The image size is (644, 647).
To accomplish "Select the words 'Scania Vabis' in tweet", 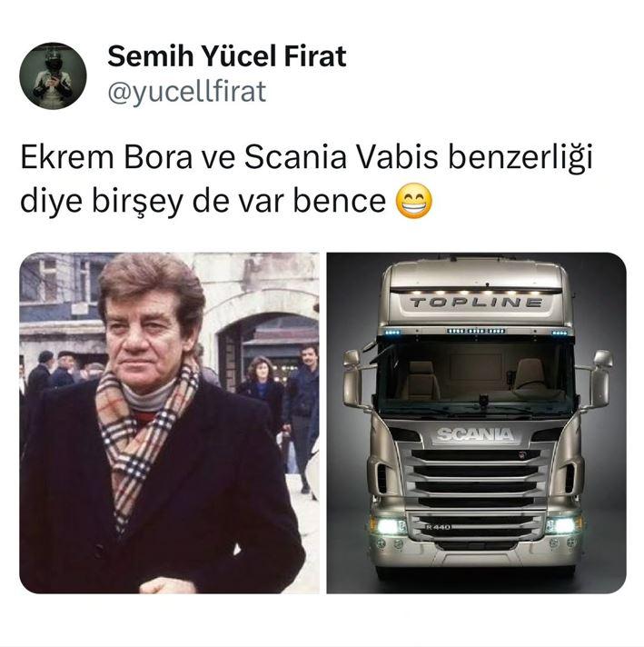I will pos(341,158).
